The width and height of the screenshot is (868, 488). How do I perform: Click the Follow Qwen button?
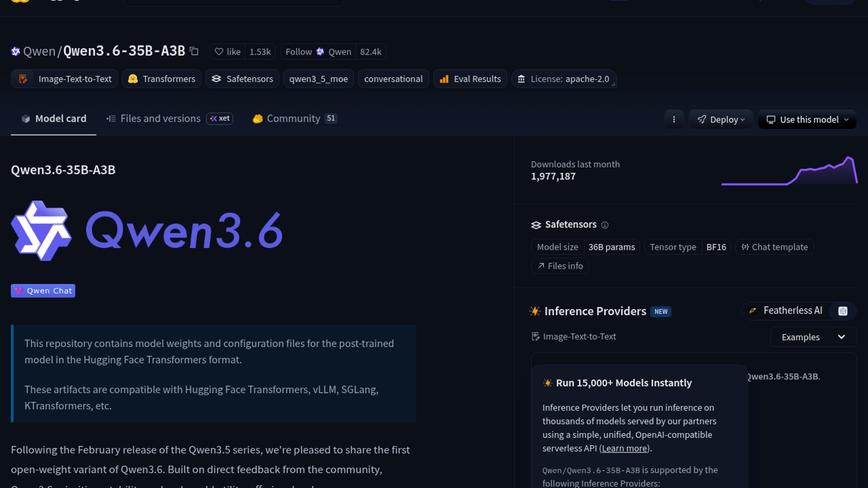click(x=318, y=52)
